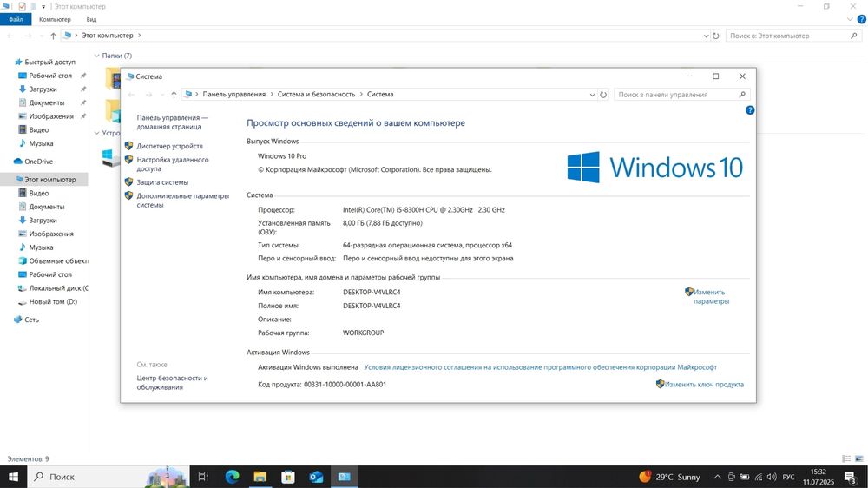Open File Explorer taskbar icon
Viewport: 868px width, 488px height.
[x=260, y=477]
